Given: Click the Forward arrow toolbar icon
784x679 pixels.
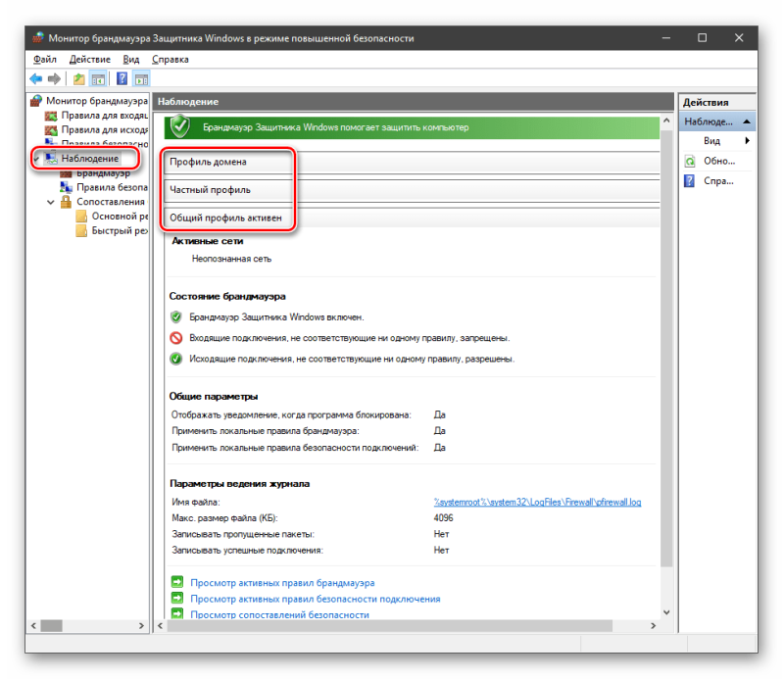Looking at the screenshot, I should tap(54, 78).
